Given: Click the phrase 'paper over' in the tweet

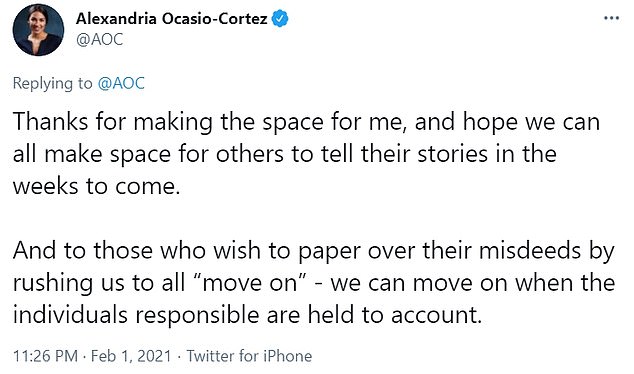Looking at the screenshot, I should pos(357,251).
